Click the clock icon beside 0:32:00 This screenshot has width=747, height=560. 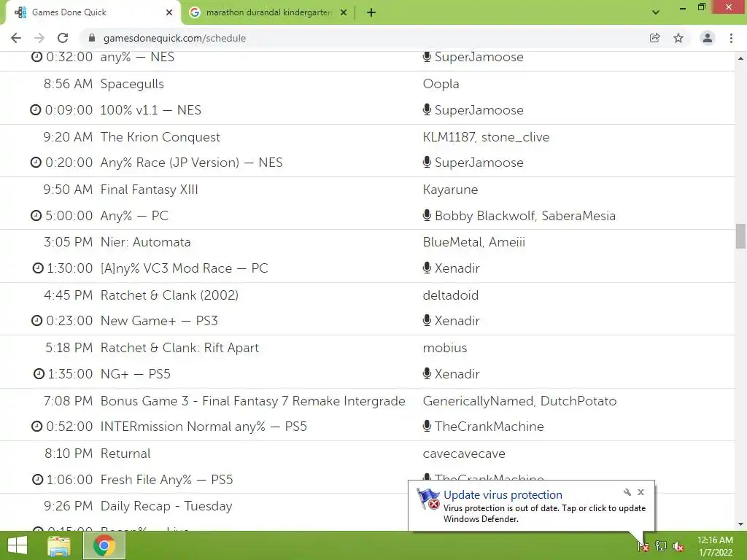36,57
